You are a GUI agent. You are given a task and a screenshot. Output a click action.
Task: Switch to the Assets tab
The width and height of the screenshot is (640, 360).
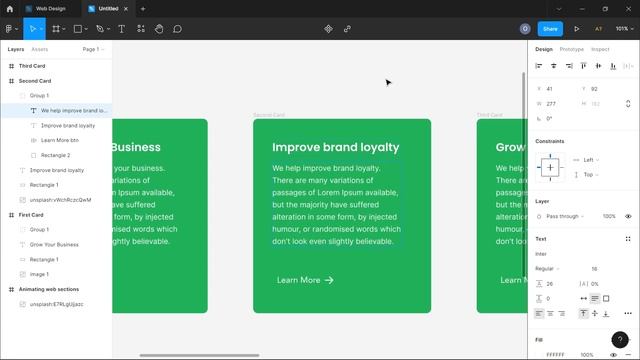[40, 49]
